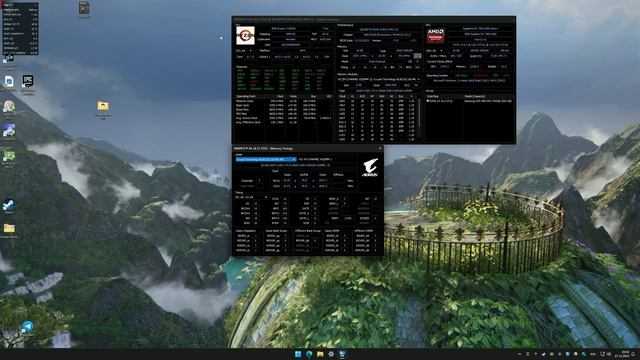Select the Avg. Active Clock row
640x360 pixels.
(x=284, y=118)
